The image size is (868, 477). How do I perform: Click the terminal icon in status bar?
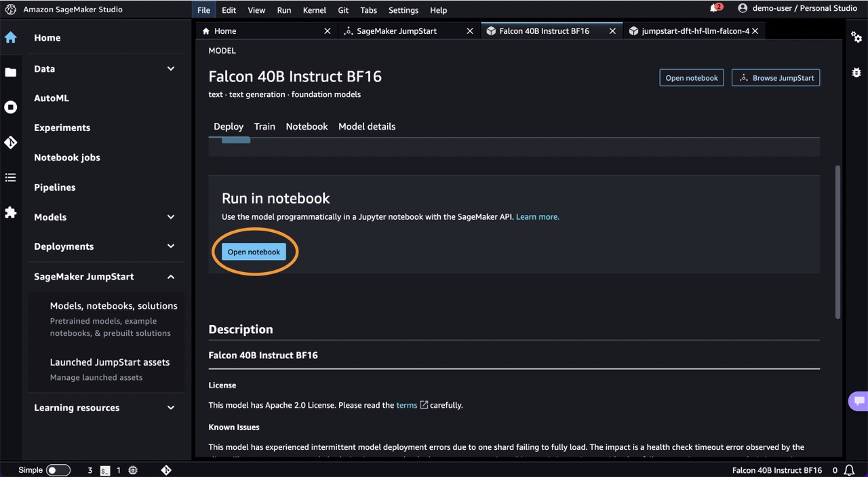105,470
